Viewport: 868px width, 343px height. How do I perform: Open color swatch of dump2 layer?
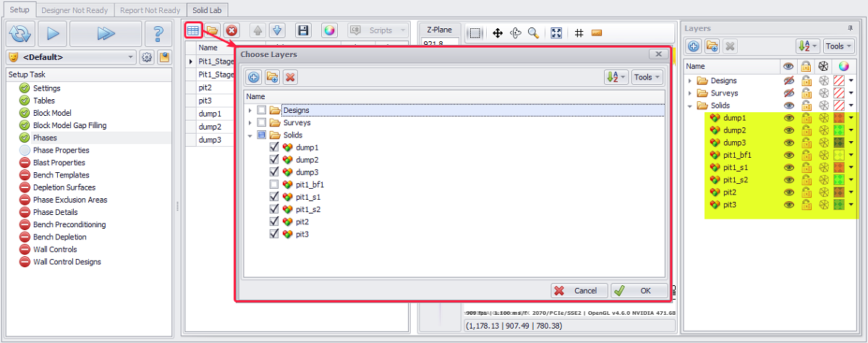click(839, 130)
